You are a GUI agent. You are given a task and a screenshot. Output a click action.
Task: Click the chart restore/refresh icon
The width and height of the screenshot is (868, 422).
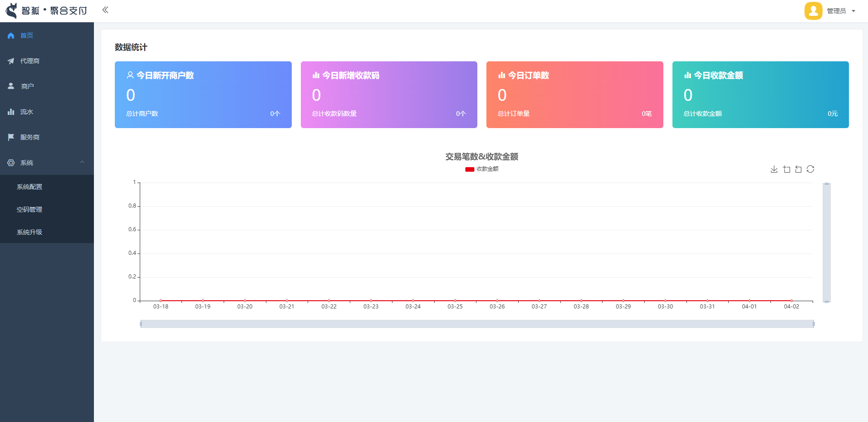[x=810, y=169]
